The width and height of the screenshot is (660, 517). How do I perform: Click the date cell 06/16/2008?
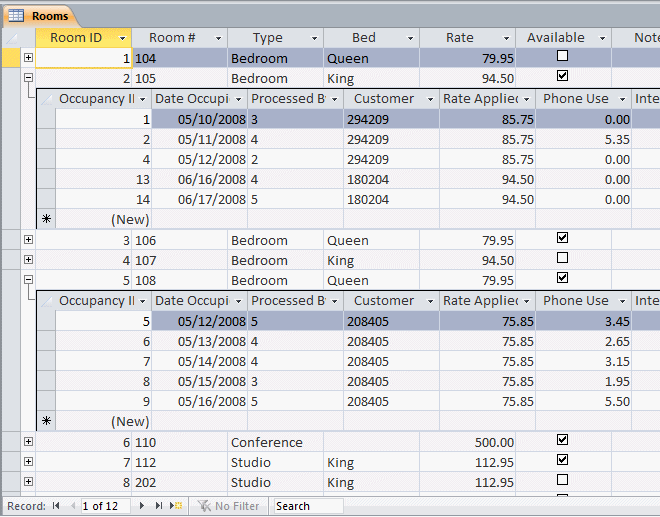click(200, 180)
